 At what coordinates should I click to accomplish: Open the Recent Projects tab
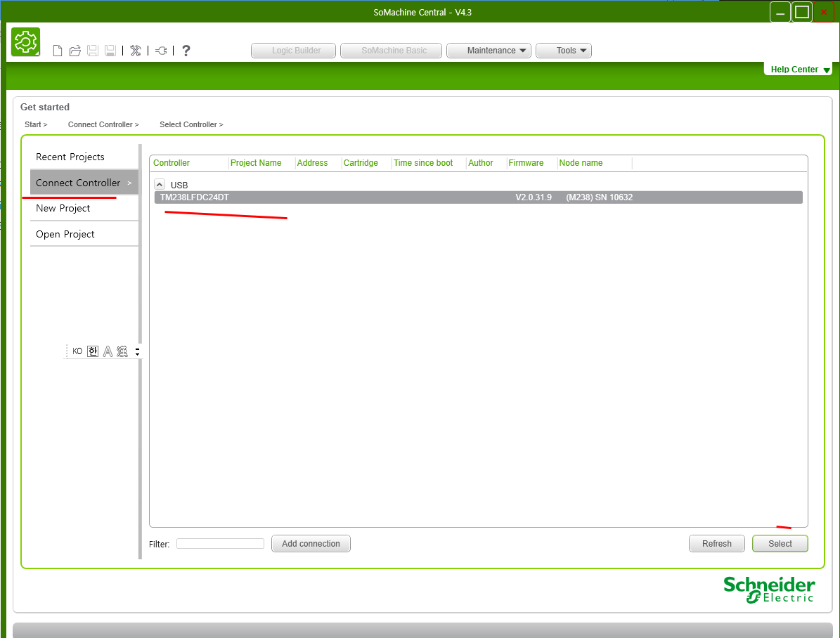click(84, 157)
